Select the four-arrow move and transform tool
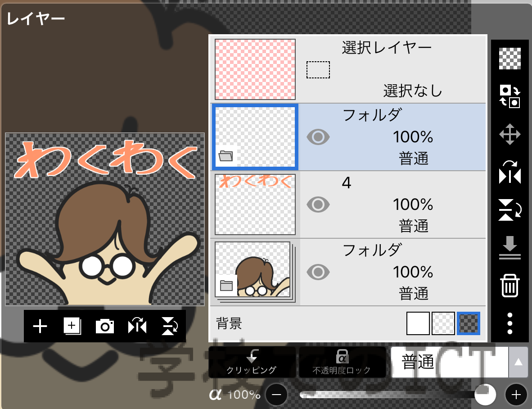 coord(509,134)
